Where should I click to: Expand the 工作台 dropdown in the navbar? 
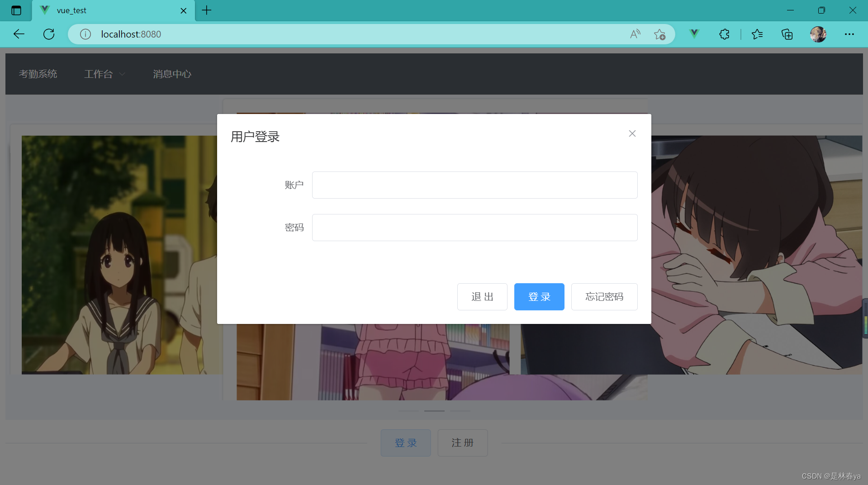(104, 74)
